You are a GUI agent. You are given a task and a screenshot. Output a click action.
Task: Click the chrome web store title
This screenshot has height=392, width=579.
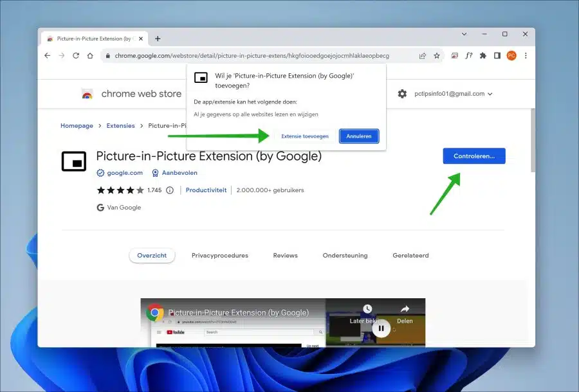(x=142, y=94)
